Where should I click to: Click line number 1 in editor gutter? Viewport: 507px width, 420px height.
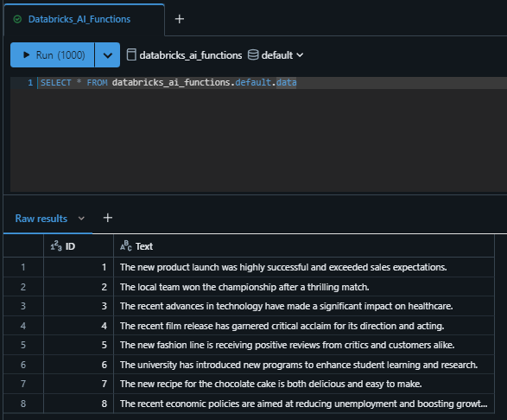30,83
